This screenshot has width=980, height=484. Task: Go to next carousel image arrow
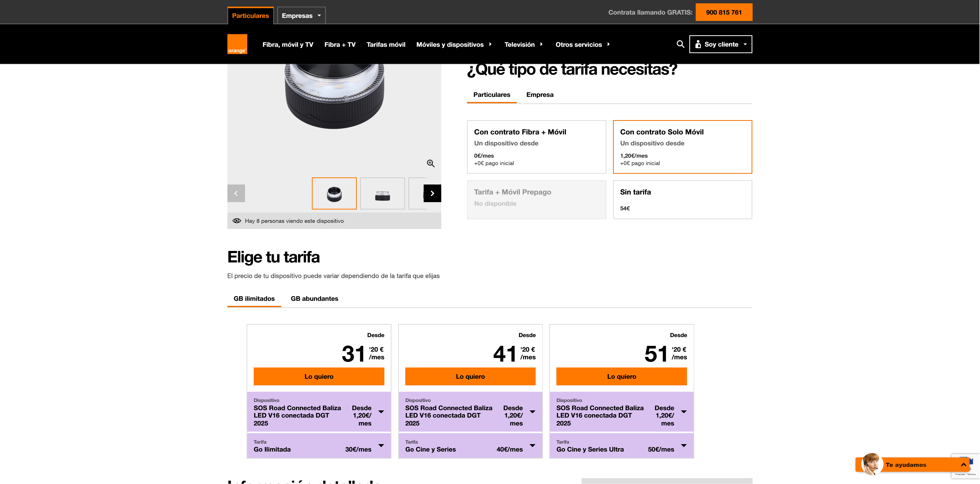click(x=432, y=193)
